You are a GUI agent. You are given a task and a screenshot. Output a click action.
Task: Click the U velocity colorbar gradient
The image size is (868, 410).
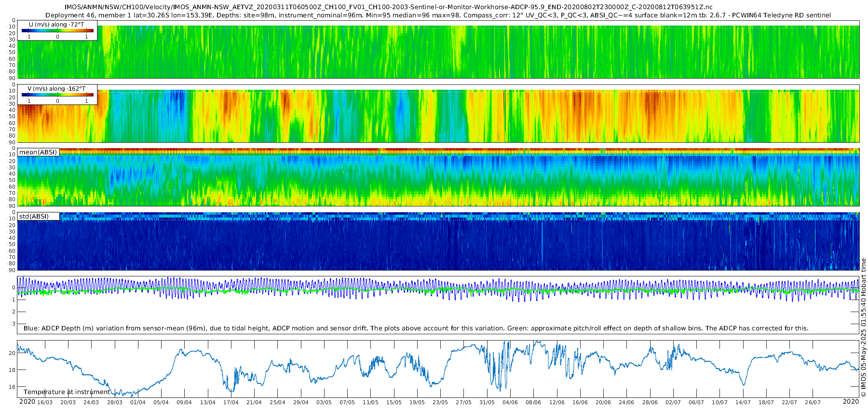57,30
